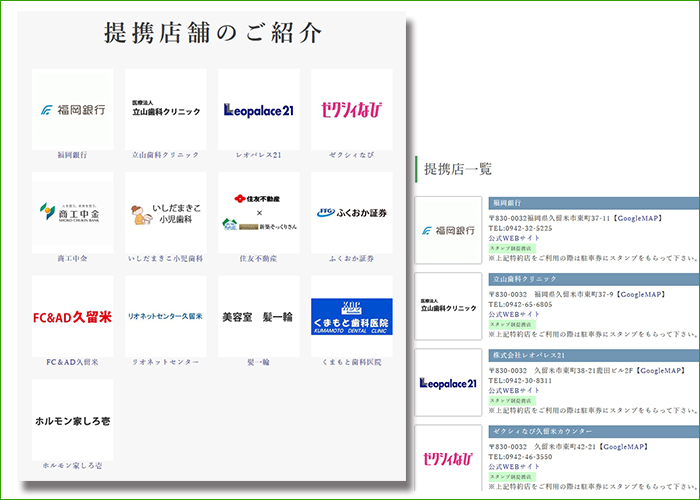Click the リオネットセンター caption link
The image size is (700, 500).
pos(166,362)
